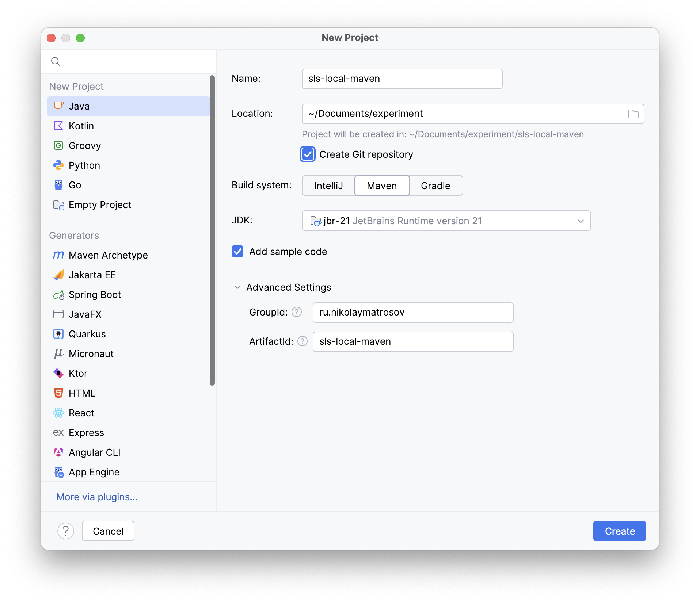
Task: Click the green zoom window button
Action: coord(80,38)
